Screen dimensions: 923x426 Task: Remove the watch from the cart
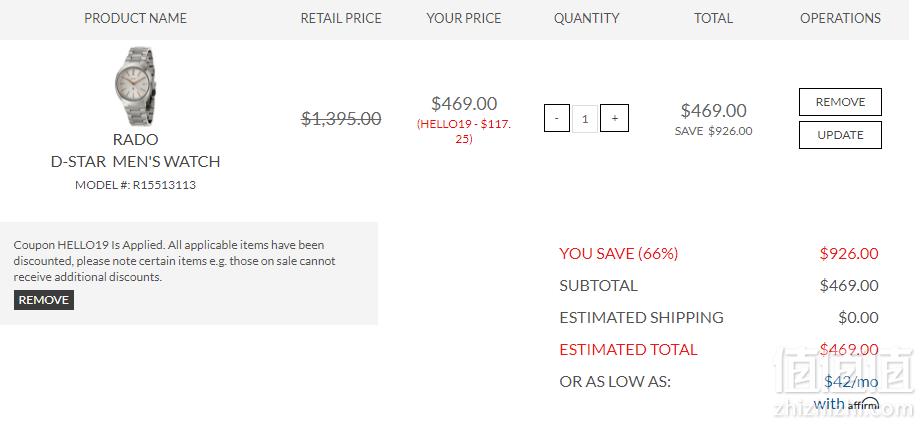840,102
